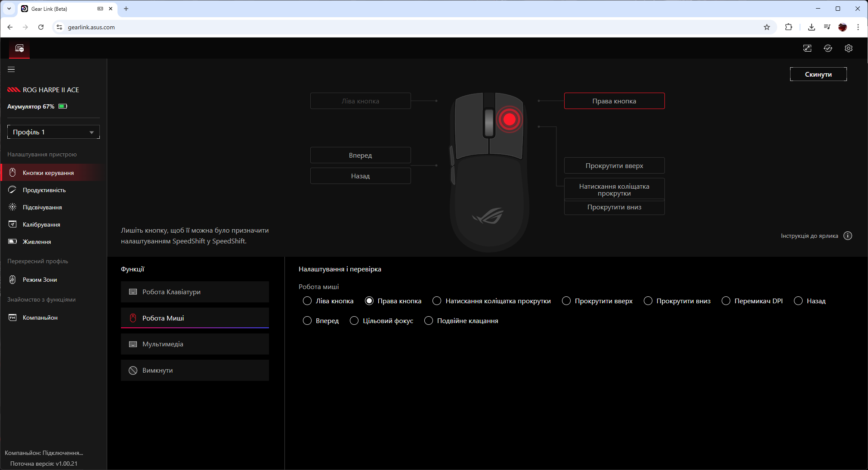Click the sync/update check icon in header
This screenshot has width=868, height=470.
[x=828, y=48]
